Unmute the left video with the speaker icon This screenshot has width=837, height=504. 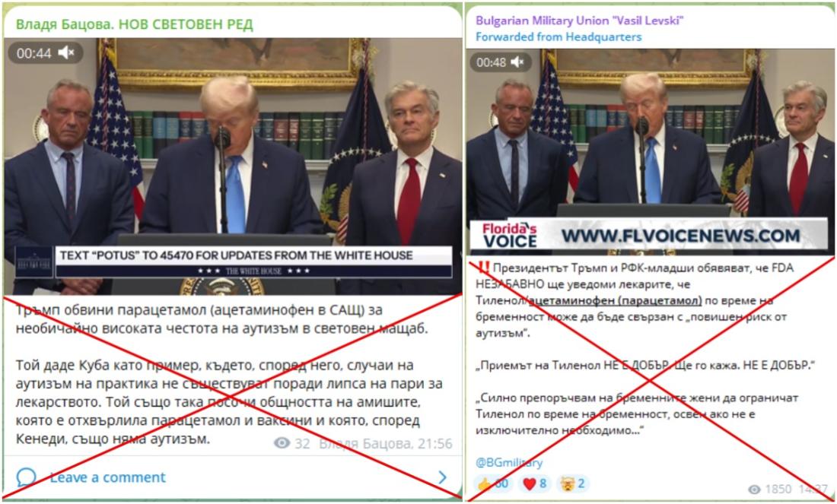[x=66, y=52]
